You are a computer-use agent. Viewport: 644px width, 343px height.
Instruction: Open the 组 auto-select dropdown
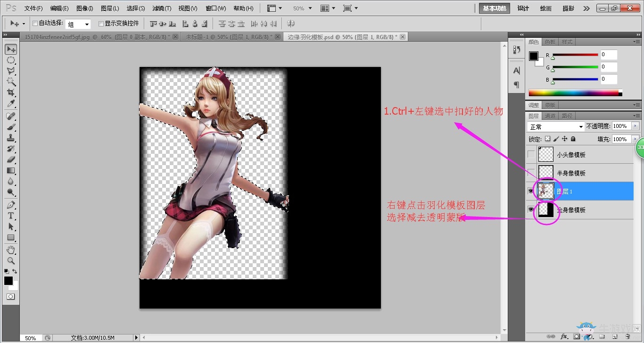point(78,24)
